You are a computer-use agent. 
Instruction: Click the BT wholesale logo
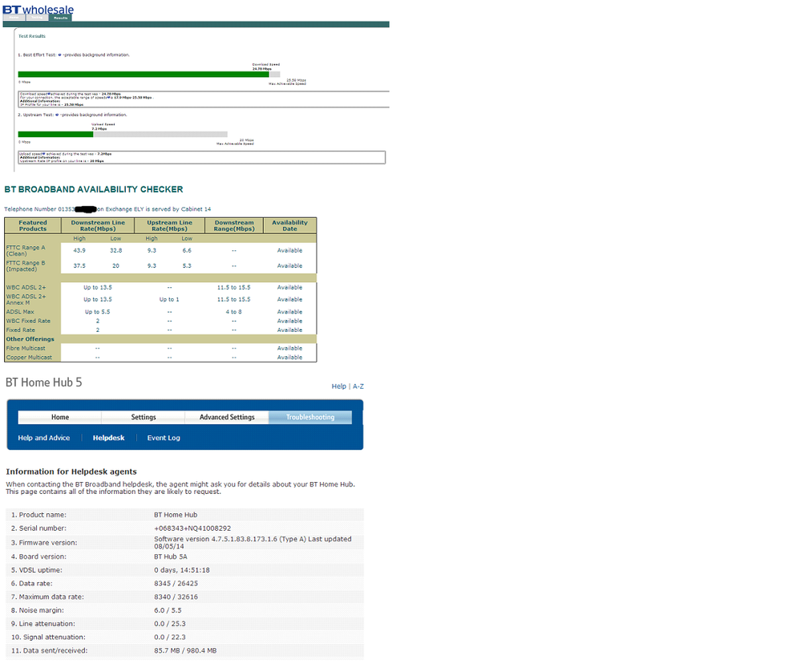[x=38, y=9]
